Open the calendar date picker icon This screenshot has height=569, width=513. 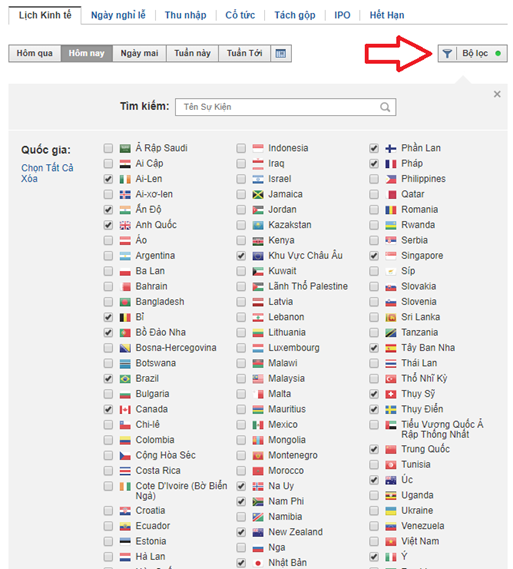281,53
